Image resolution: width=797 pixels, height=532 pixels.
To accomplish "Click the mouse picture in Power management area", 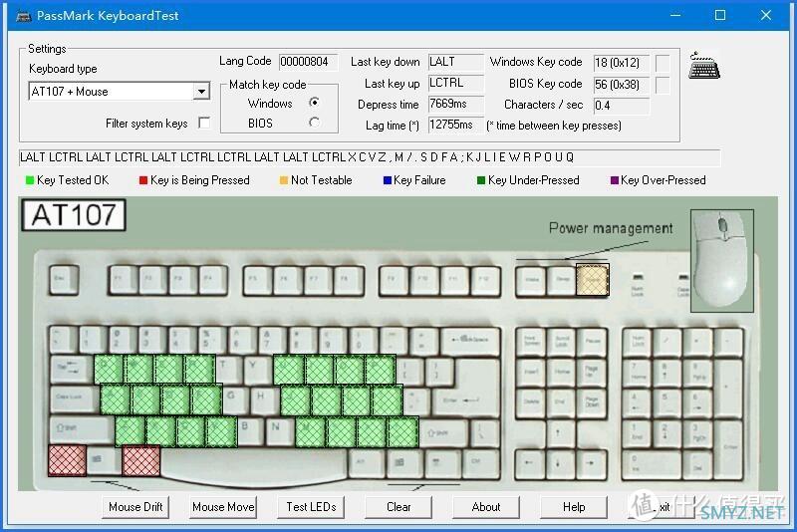I will pos(721,260).
